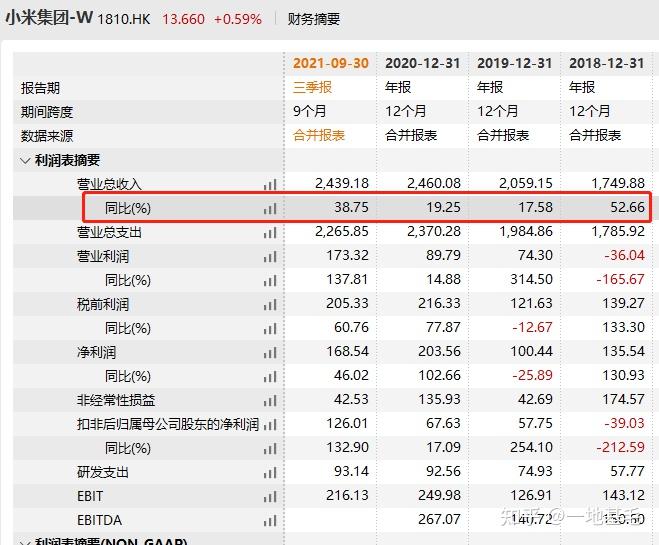Click the chart icon beside EBIT
The height and width of the screenshot is (545, 659).
[x=270, y=496]
